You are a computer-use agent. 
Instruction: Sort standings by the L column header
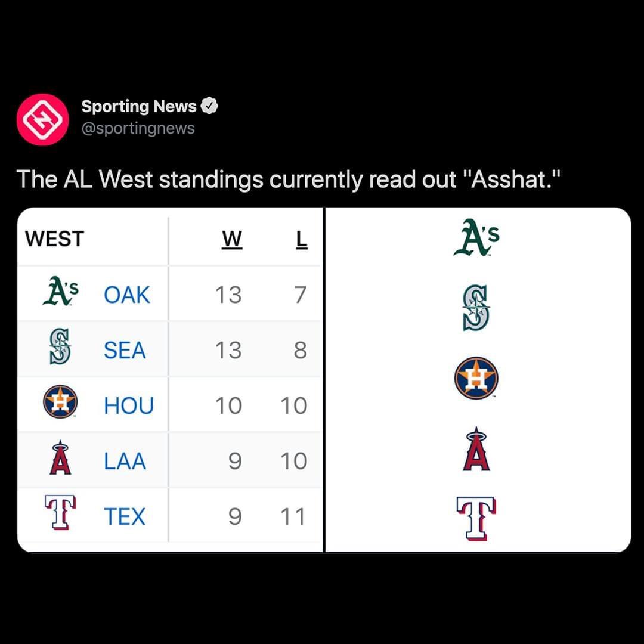pos(302,240)
